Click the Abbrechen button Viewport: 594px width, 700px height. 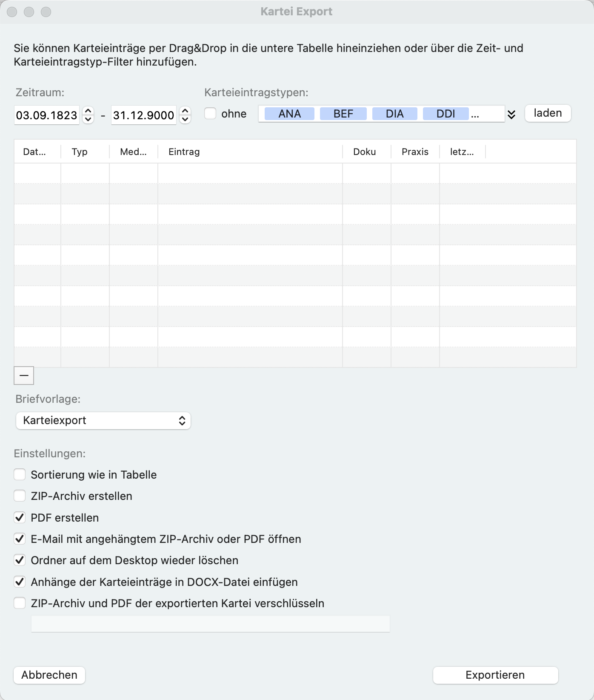pyautogui.click(x=49, y=675)
